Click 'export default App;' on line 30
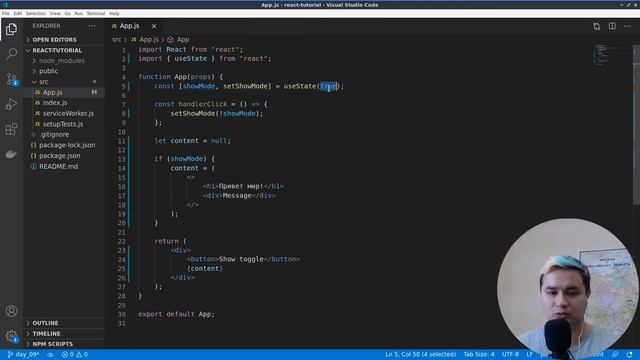 [176, 314]
